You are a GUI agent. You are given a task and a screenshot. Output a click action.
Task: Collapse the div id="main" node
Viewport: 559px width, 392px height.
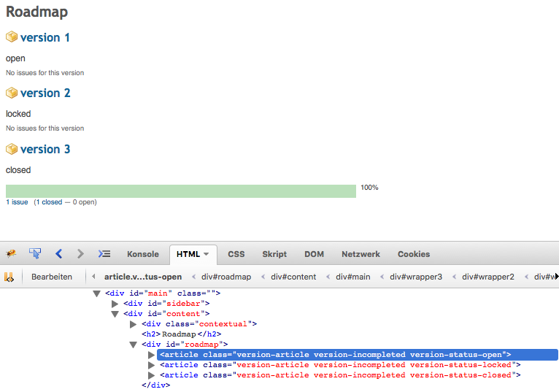(97, 293)
